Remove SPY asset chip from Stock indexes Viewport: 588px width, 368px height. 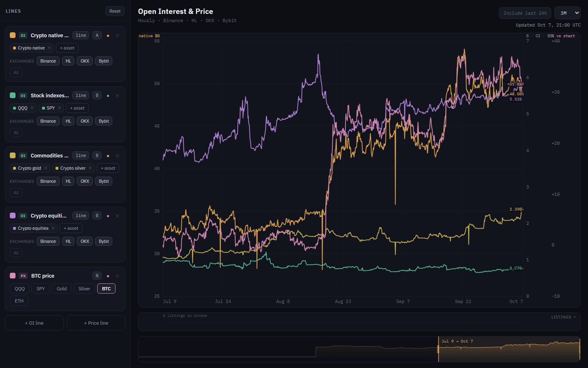[x=59, y=108]
